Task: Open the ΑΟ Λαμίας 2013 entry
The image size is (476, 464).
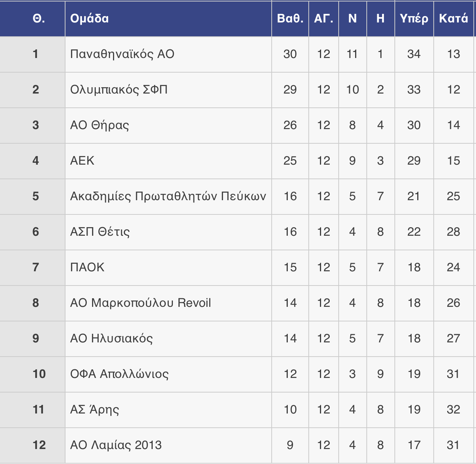Action: [x=116, y=445]
